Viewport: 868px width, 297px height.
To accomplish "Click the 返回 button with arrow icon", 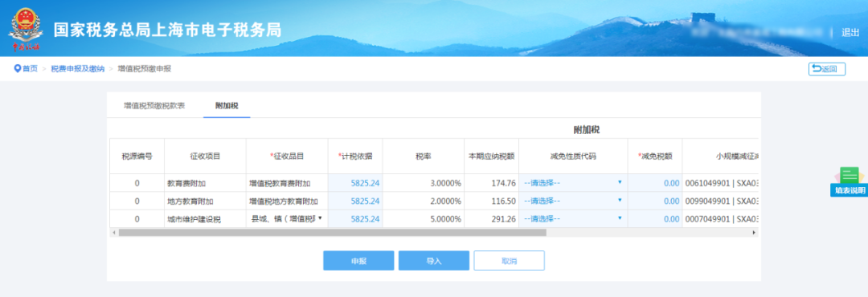I will coord(826,69).
